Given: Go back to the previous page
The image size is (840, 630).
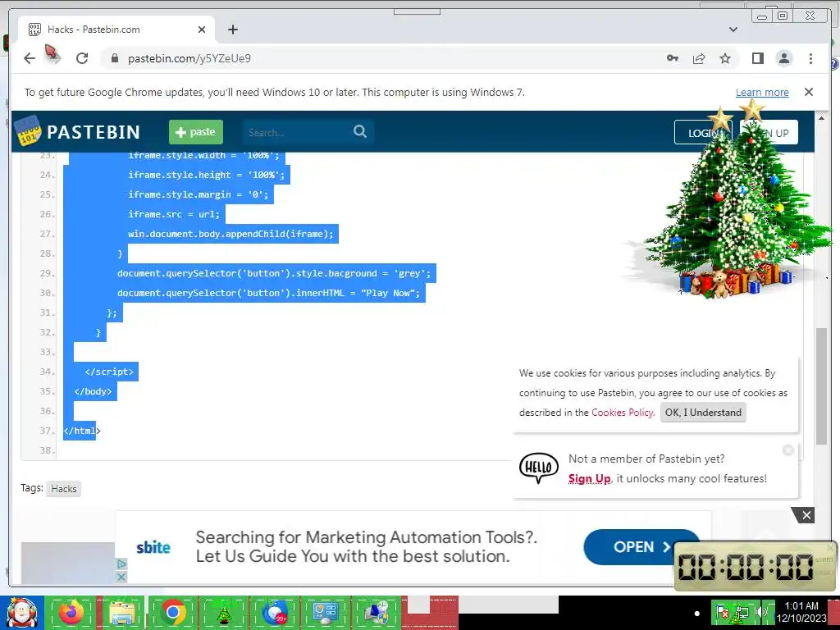Looking at the screenshot, I should coord(30,58).
